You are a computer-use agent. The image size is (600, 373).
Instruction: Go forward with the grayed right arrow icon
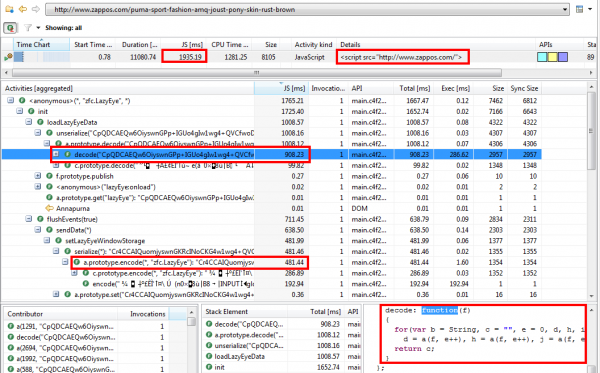[x=36, y=8]
